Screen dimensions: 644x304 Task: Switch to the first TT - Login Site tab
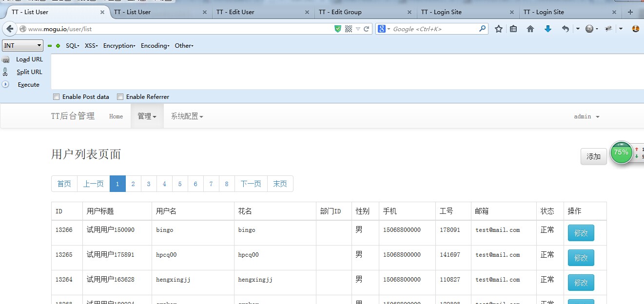468,12
